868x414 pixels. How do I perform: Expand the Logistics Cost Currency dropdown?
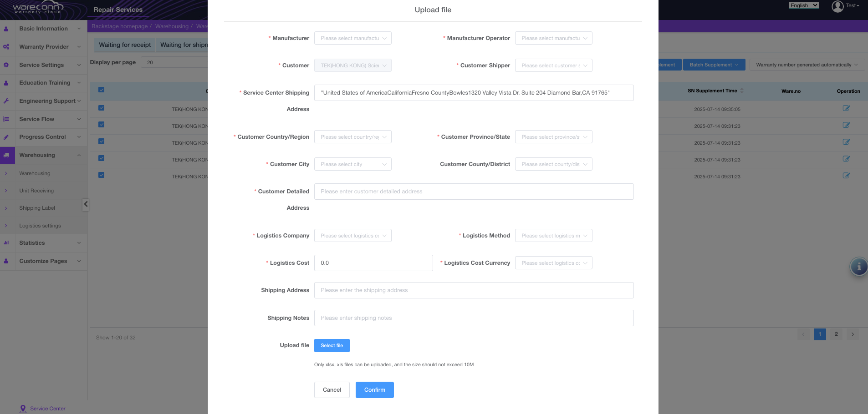click(553, 263)
